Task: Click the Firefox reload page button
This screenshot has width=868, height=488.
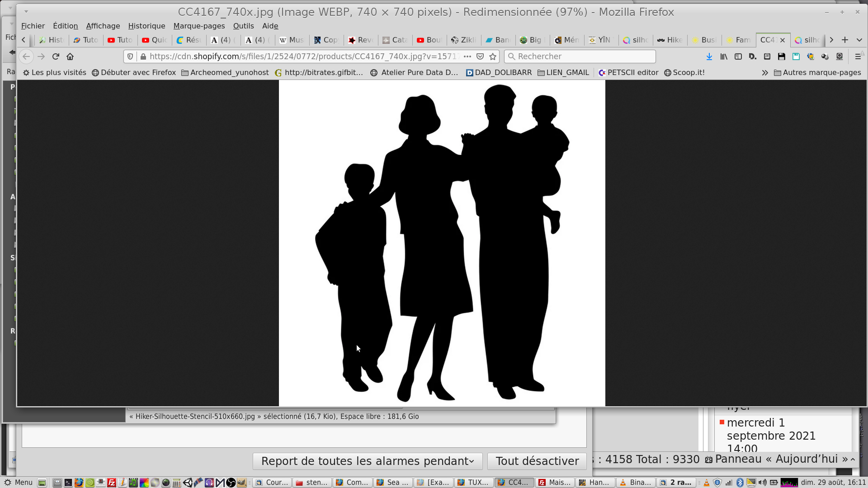Action: 56,56
